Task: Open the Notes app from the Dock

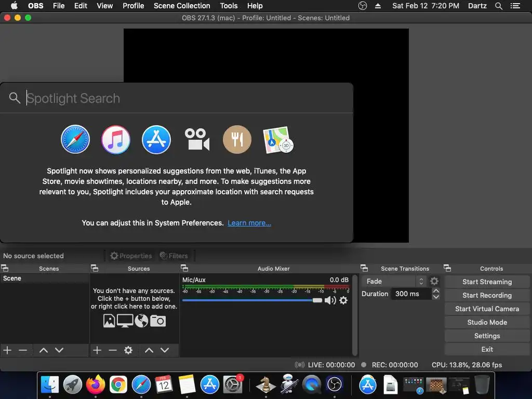Action: (187, 384)
